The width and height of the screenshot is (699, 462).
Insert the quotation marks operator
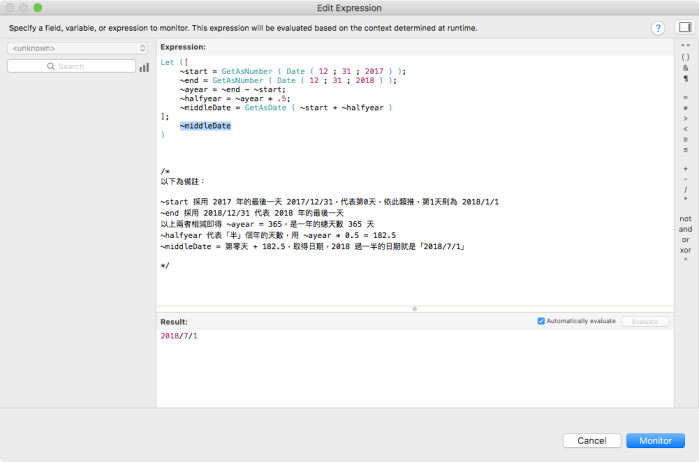[x=685, y=46]
